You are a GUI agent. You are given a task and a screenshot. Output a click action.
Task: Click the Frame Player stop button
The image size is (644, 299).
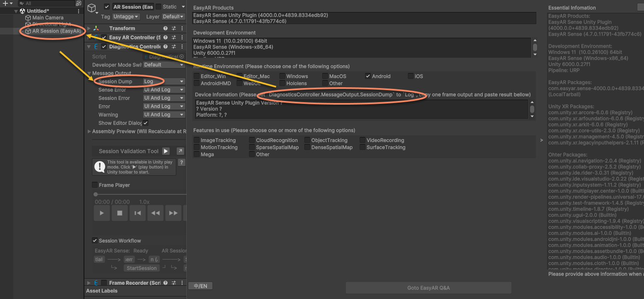coord(120,213)
